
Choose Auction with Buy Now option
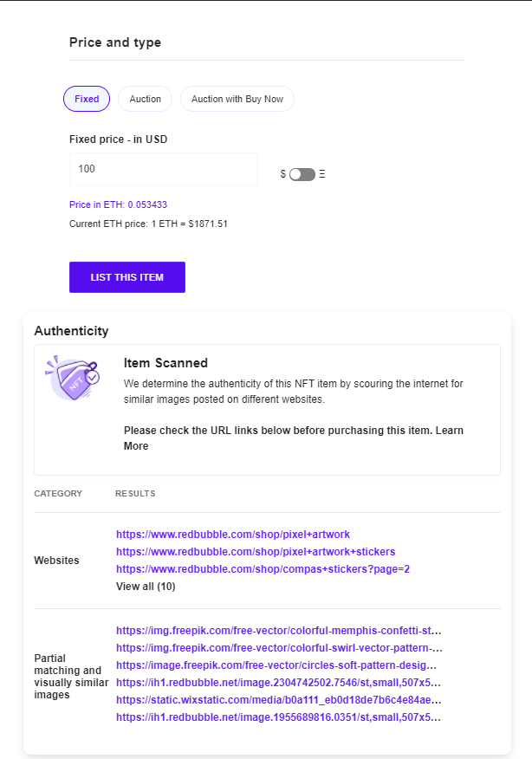click(x=237, y=99)
